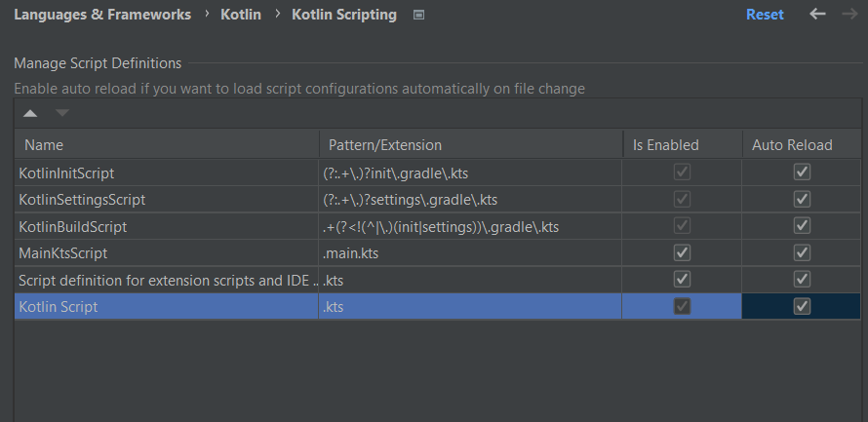Reset the Kotlin Scripting settings
The width and height of the screenshot is (868, 422).
[765, 15]
